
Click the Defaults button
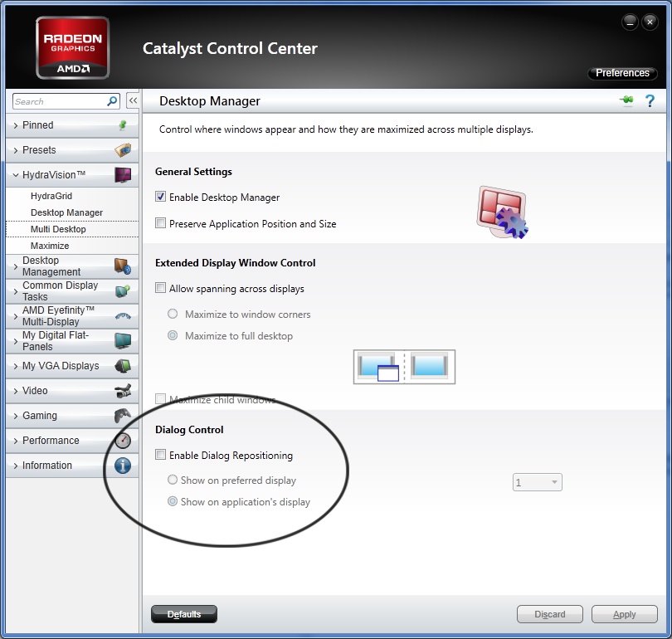(184, 614)
